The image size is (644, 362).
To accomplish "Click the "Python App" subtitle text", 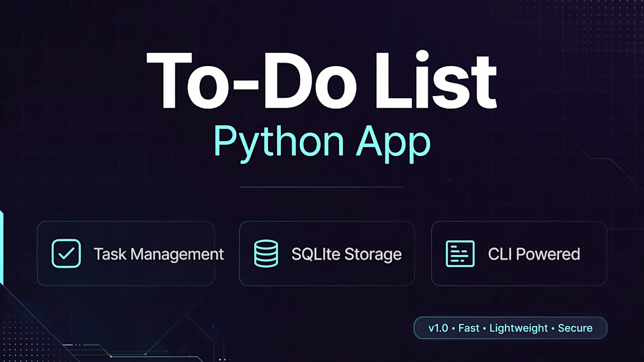I will pos(322,144).
